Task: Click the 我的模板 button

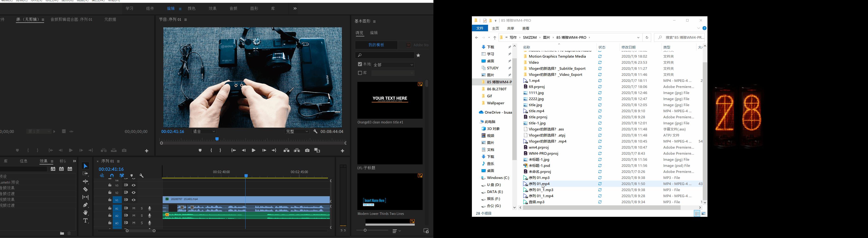Action: [x=376, y=45]
